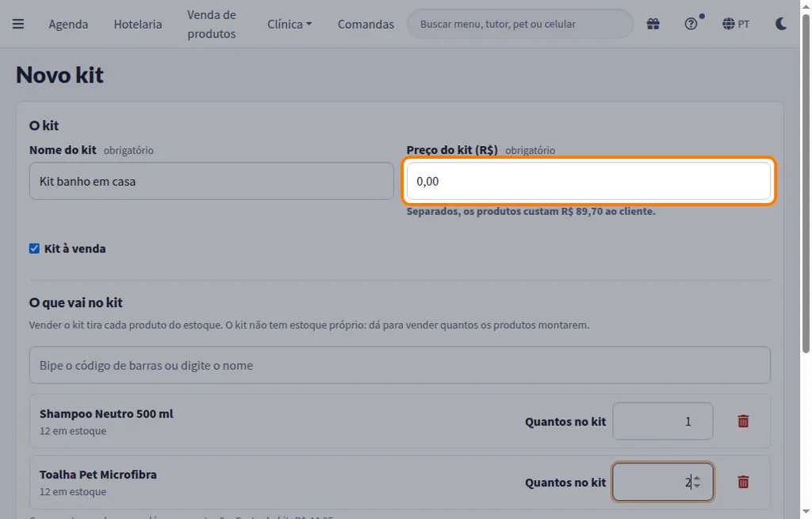Expand the Clínica dropdown menu
The width and height of the screenshot is (812, 519).
coord(289,24)
